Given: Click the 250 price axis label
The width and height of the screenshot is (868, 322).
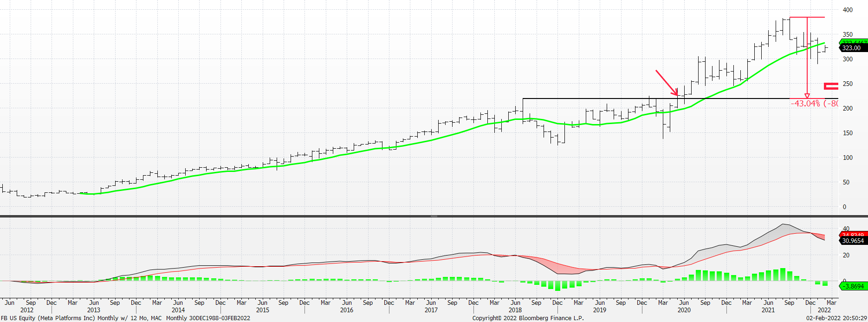Looking at the screenshot, I should (848, 84).
